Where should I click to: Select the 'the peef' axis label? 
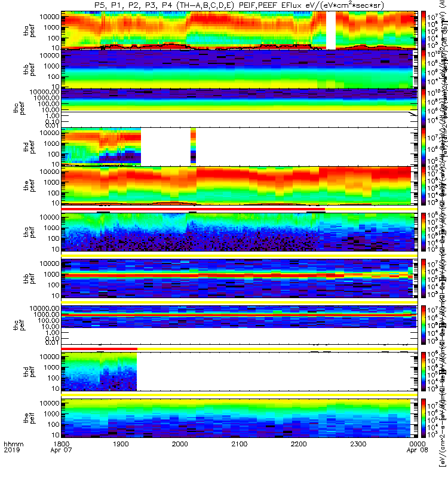(29, 186)
